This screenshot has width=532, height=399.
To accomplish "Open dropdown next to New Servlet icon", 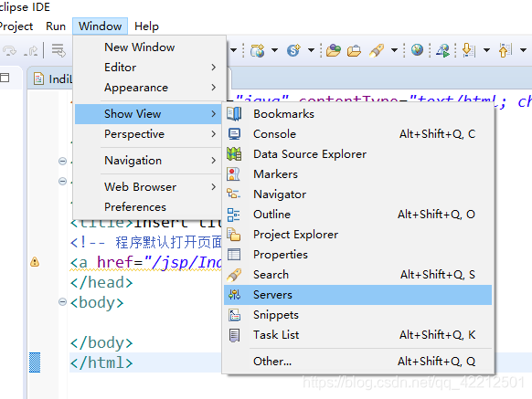I will tap(311, 50).
